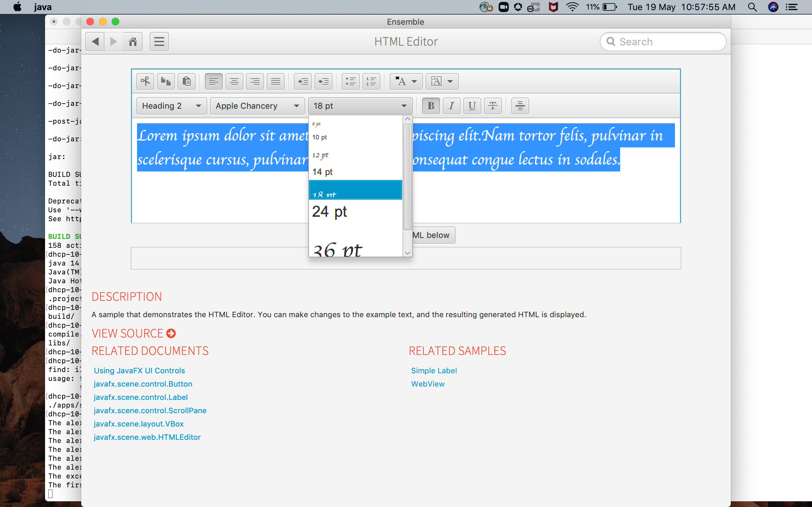
Task: Click the Copy icon in toolbar
Action: (x=166, y=81)
